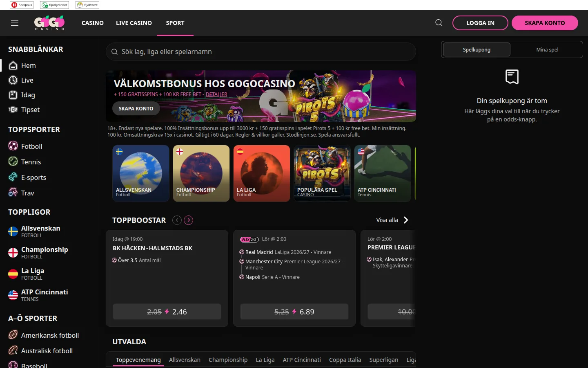Select boosted odds 2.46 for BK Häcken
Image resolution: width=588 pixels, height=368 pixels.
167,312
